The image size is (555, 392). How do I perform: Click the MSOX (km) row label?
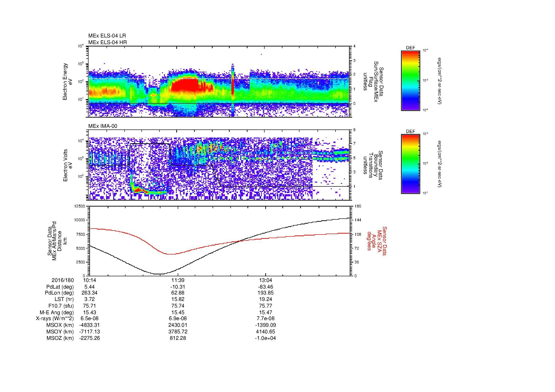click(x=60, y=325)
